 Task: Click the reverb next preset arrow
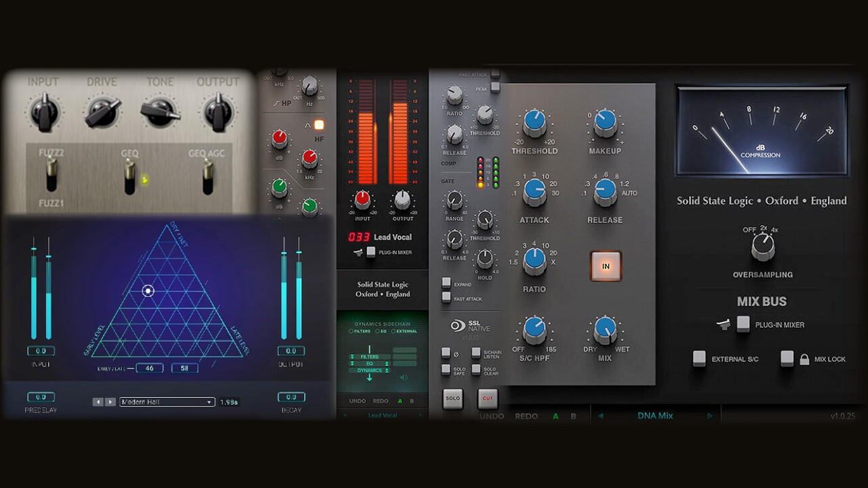(x=110, y=402)
